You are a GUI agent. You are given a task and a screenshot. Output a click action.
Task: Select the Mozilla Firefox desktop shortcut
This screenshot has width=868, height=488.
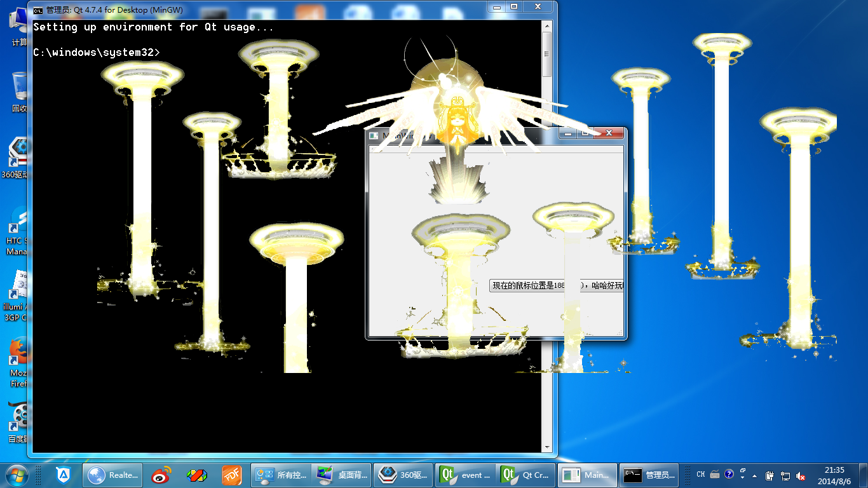(17, 362)
